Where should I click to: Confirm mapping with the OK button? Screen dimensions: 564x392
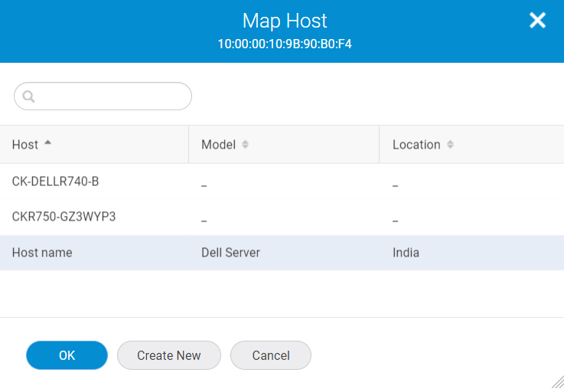click(x=67, y=355)
